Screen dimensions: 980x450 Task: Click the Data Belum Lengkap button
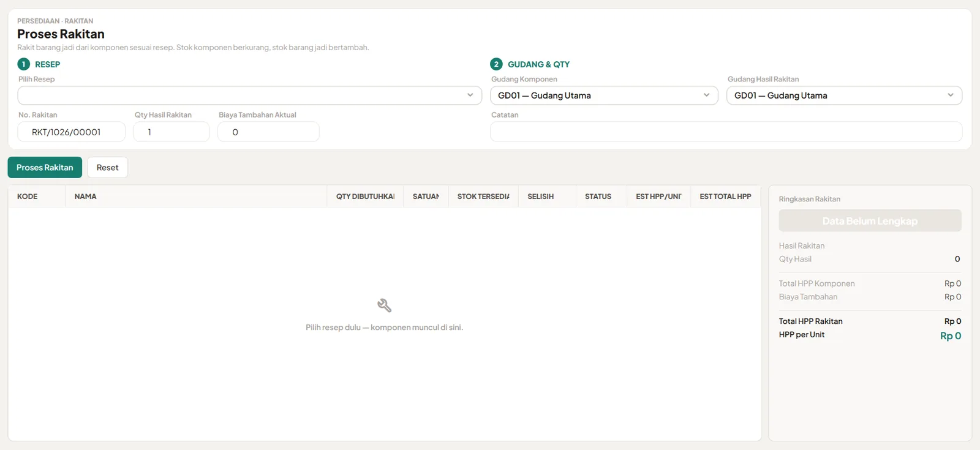[x=870, y=220]
